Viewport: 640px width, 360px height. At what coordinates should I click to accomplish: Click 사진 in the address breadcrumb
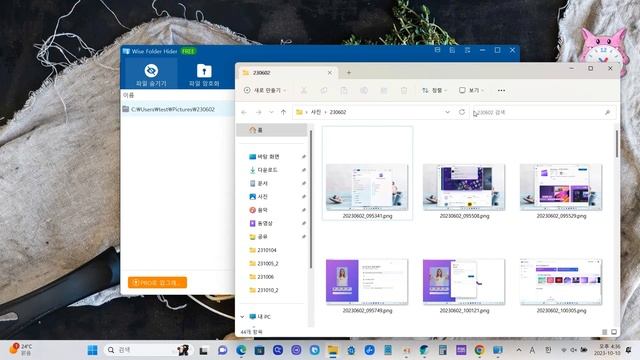pos(316,112)
